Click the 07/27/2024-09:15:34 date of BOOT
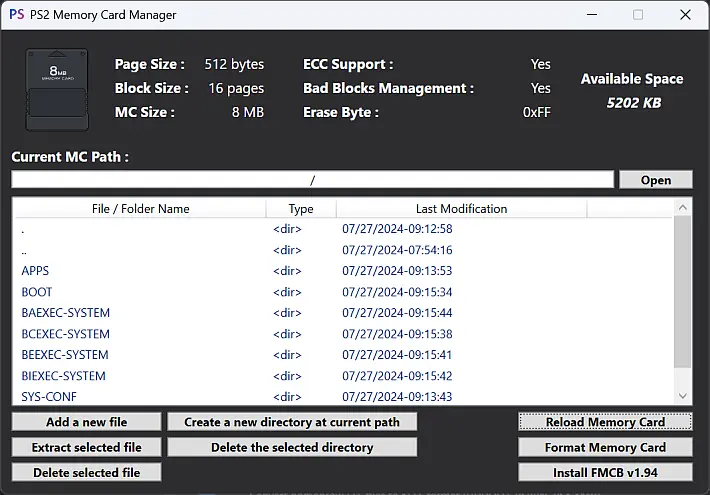710x495 pixels. click(x=397, y=292)
